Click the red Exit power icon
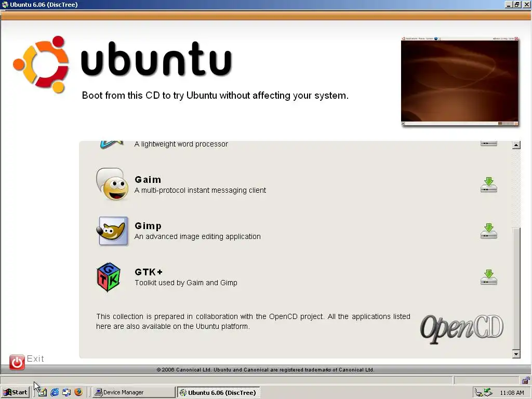The width and height of the screenshot is (532, 399). (17, 362)
